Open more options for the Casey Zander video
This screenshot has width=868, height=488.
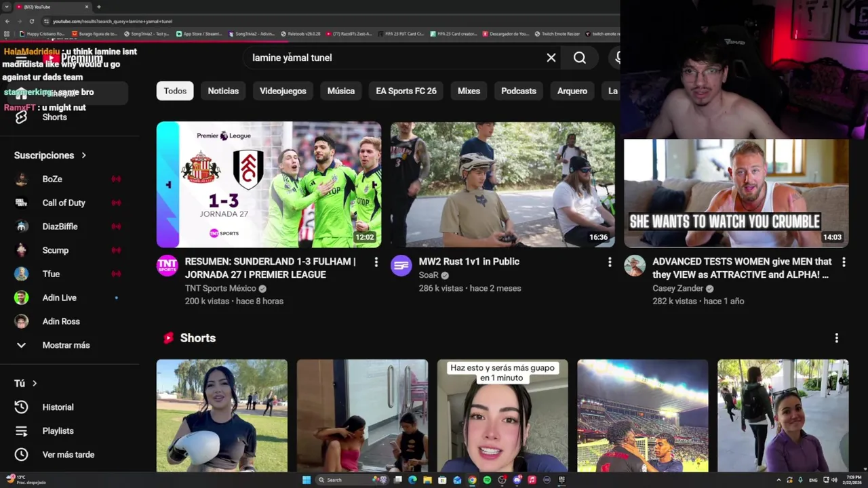click(844, 262)
